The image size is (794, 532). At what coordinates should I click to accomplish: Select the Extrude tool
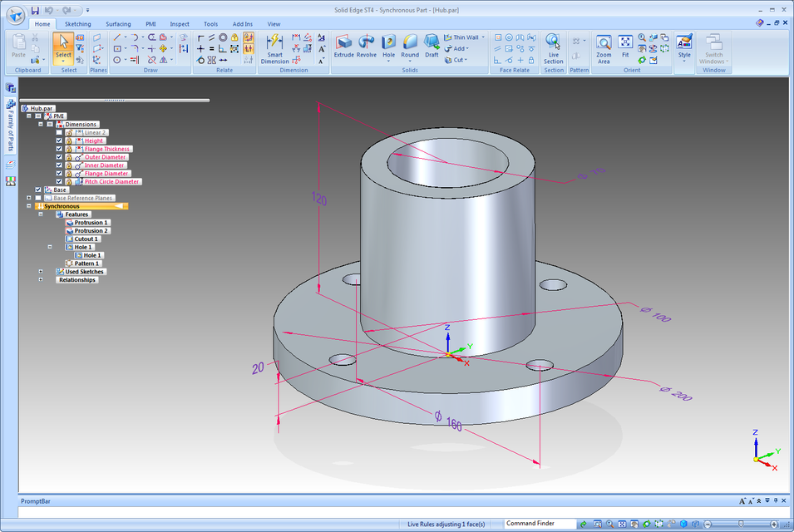[343, 47]
